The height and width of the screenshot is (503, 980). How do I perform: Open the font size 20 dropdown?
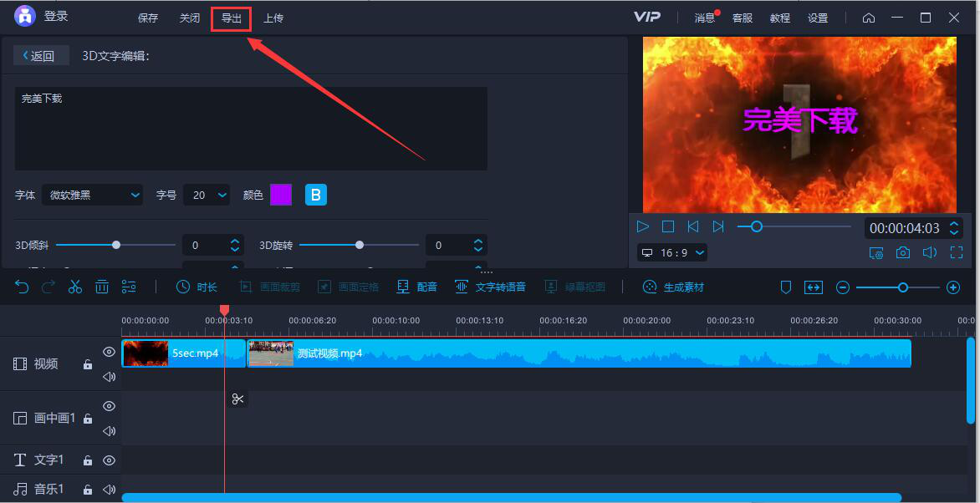click(x=207, y=195)
